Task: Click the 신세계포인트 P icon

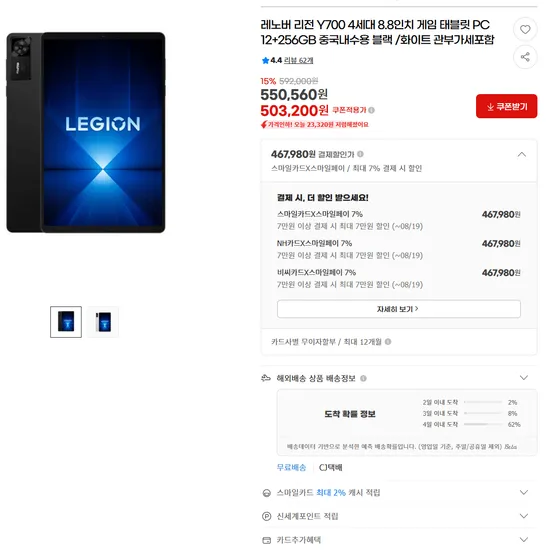Action: coord(267,516)
